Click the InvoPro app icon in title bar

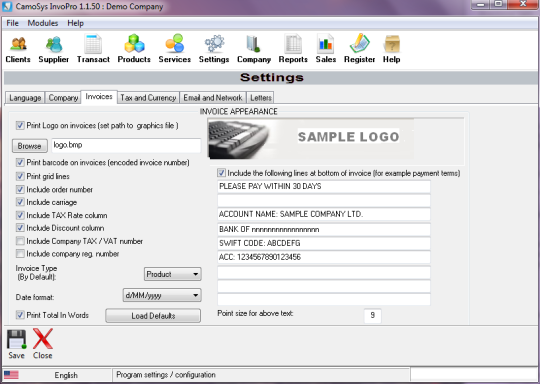click(7, 6)
